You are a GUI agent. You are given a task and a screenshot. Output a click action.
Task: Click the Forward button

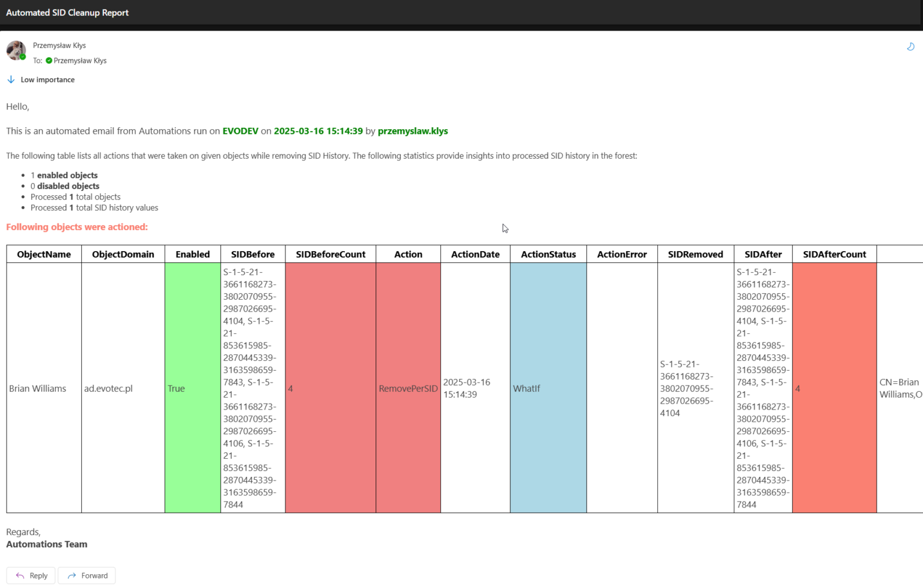[87, 575]
